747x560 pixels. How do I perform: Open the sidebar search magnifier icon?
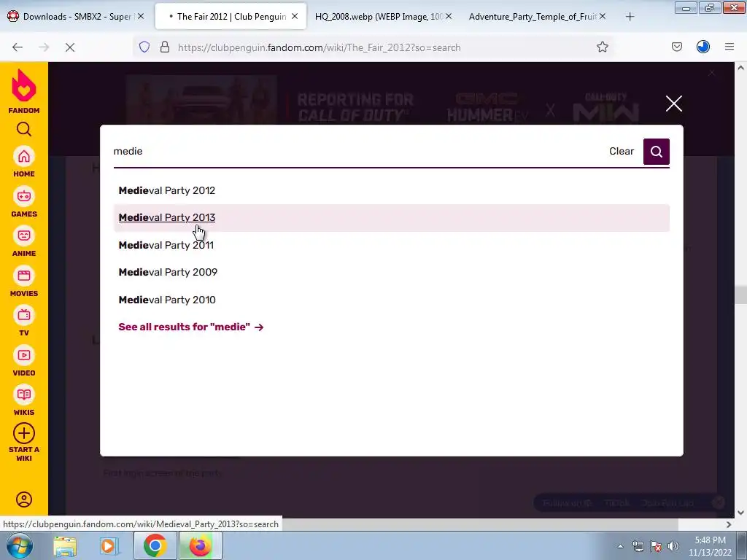(x=24, y=129)
